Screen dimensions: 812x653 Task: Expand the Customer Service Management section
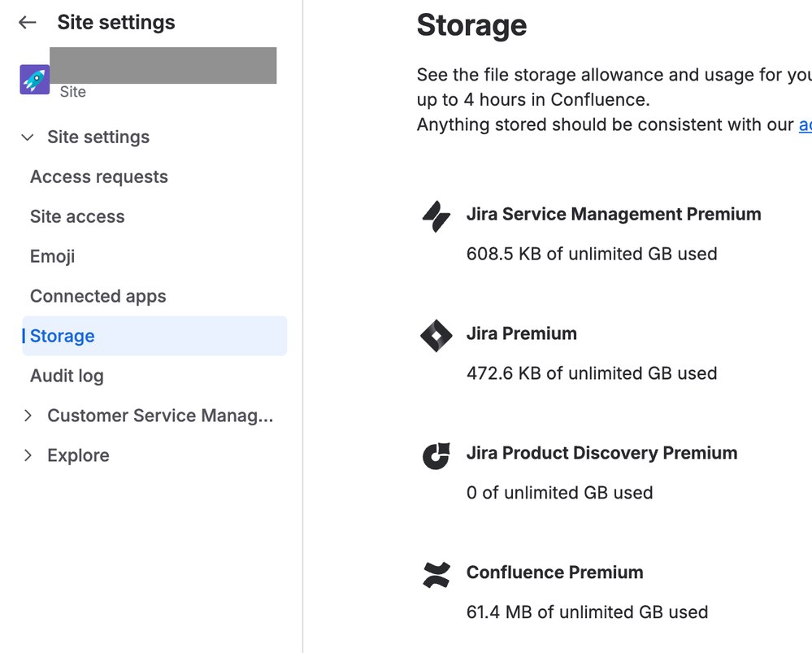tap(28, 416)
